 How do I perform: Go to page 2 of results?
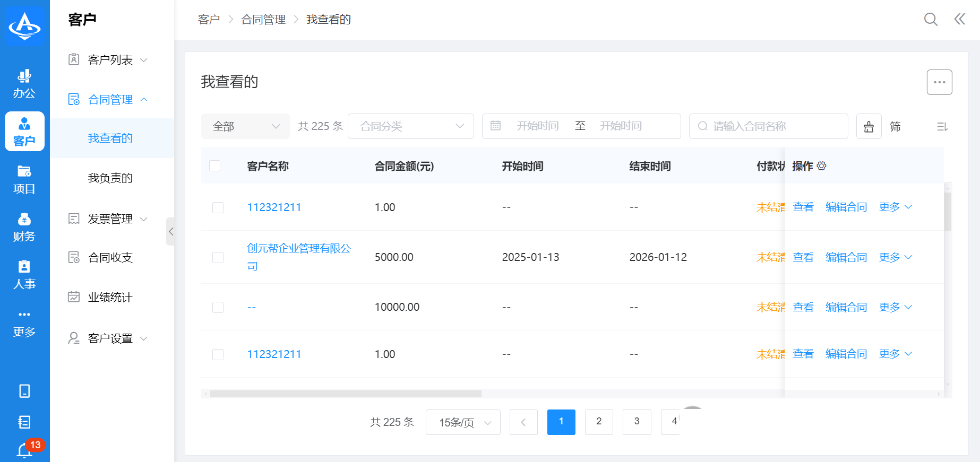pos(599,422)
